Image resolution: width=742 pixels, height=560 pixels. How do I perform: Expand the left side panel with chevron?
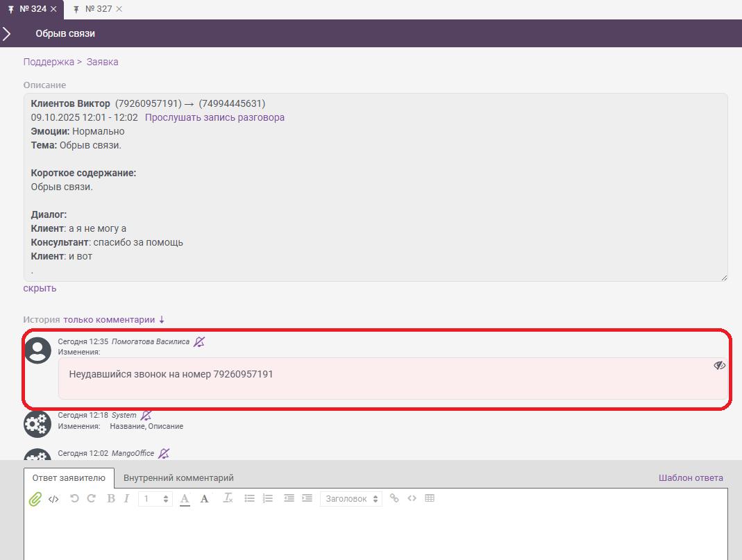(x=7, y=33)
